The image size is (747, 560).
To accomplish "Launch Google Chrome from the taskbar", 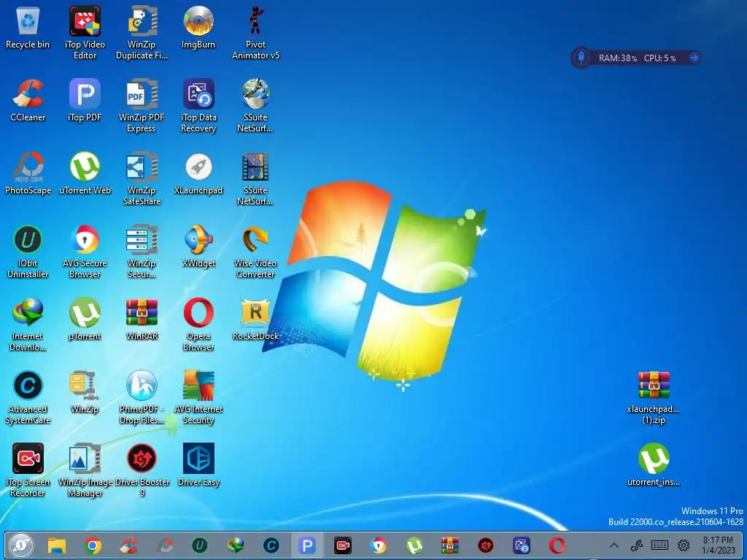I will click(93, 545).
